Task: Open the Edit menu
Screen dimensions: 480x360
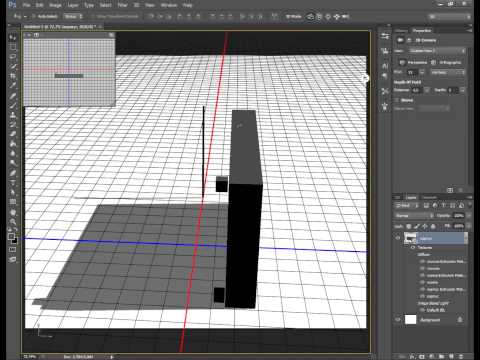Action: click(x=39, y=5)
